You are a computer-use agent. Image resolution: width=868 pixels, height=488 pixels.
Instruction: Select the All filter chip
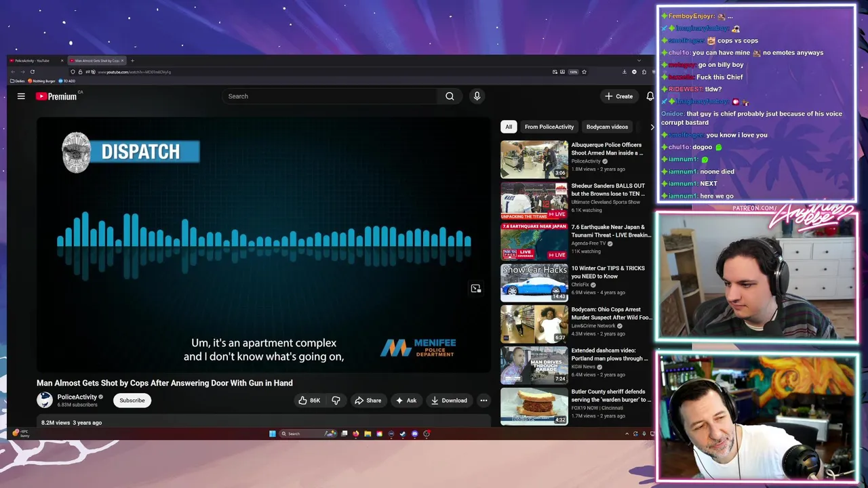tap(509, 127)
